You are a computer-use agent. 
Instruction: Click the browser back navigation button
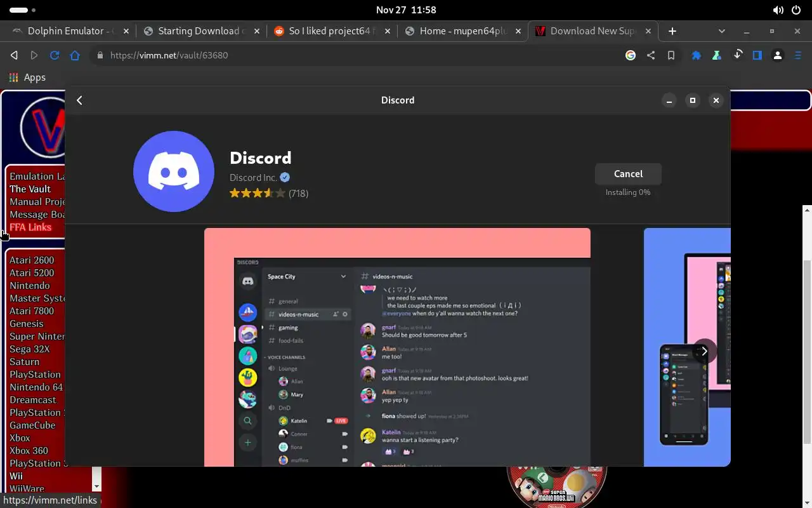click(x=14, y=55)
